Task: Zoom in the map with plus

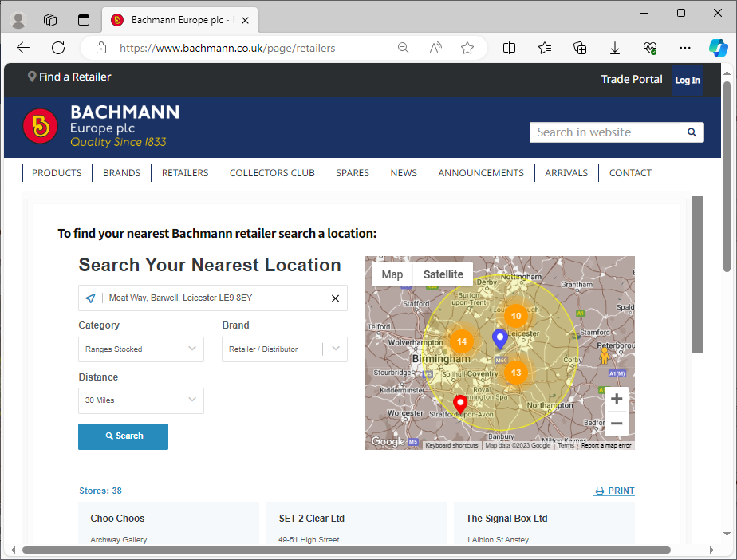Action: coord(616,399)
